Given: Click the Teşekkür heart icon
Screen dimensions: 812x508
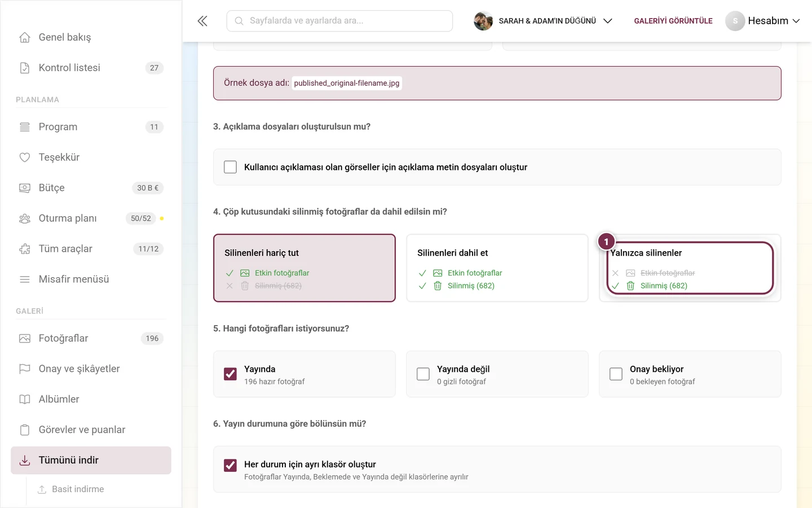Looking at the screenshot, I should point(25,157).
